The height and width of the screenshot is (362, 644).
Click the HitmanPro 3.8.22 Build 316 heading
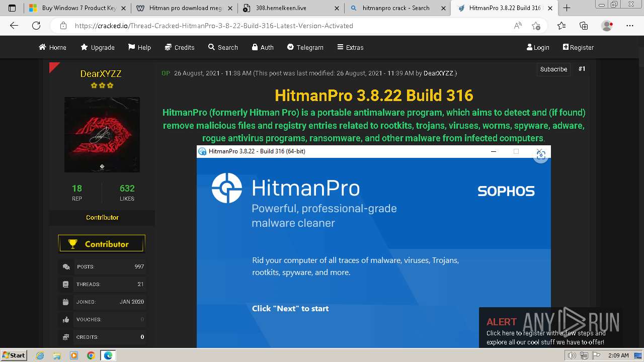pos(374,96)
